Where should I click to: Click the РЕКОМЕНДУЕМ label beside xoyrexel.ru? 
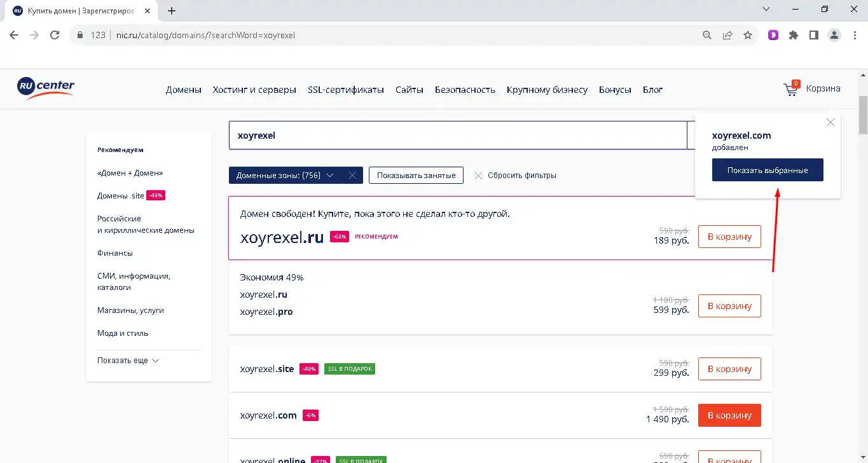coord(376,237)
